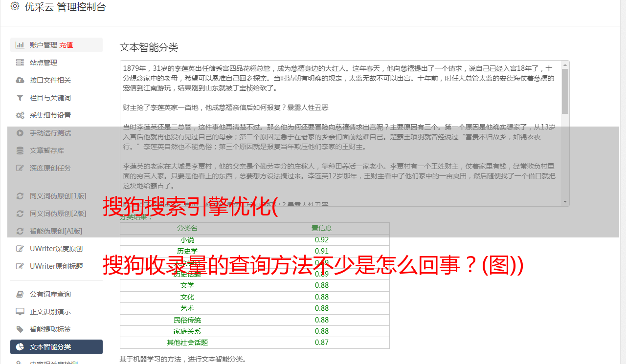Screen dimensions: 626x364
Task: Click the 分类名 column header
Action: click(x=187, y=228)
